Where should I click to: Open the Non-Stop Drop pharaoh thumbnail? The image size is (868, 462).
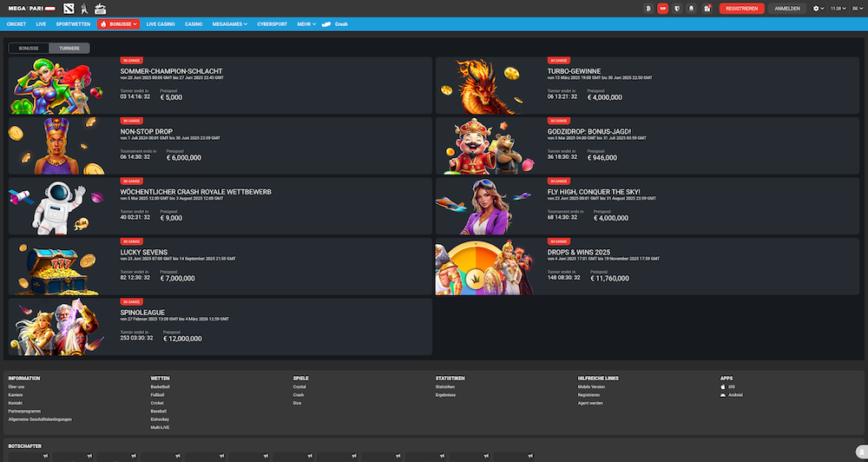[x=56, y=146]
